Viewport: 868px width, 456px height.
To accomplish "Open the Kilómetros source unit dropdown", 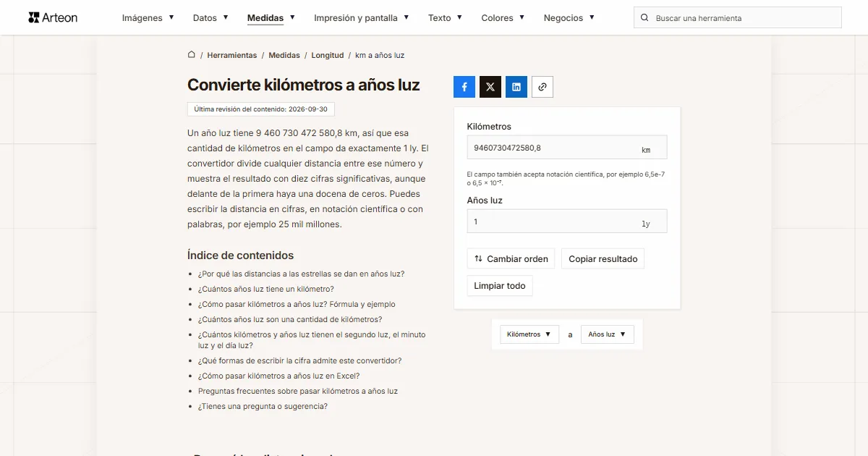I will [x=529, y=334].
